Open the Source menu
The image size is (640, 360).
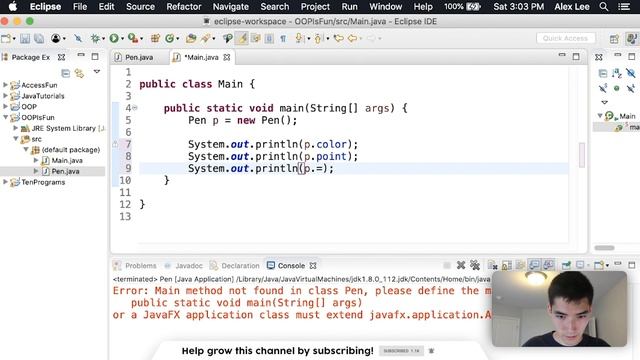(140, 7)
